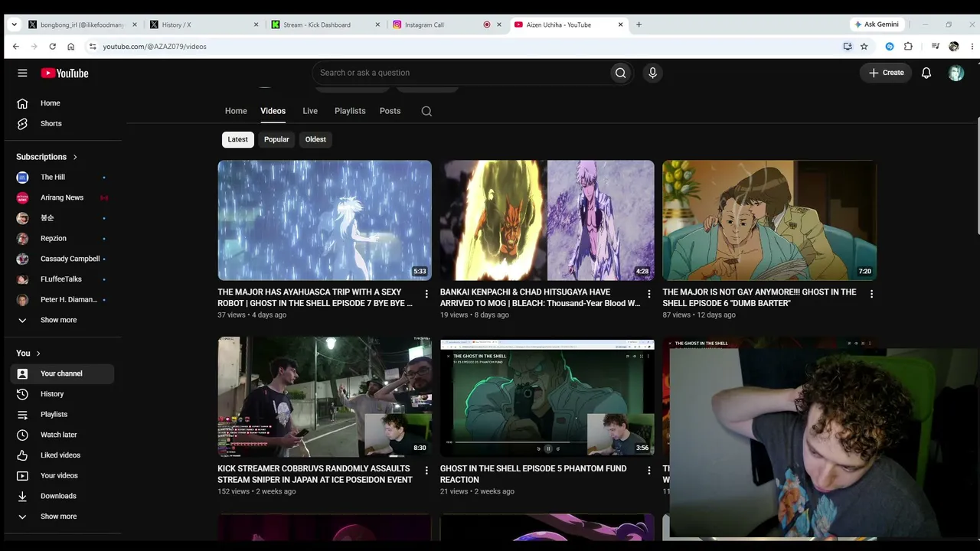The image size is (980, 551).
Task: Open the Chrome three-dot menu
Action: tap(972, 46)
